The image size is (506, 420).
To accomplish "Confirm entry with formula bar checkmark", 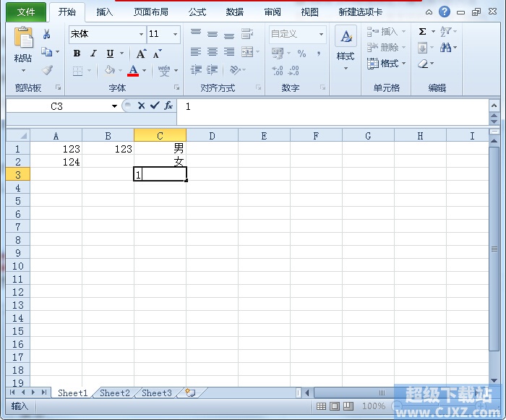I will pos(155,106).
